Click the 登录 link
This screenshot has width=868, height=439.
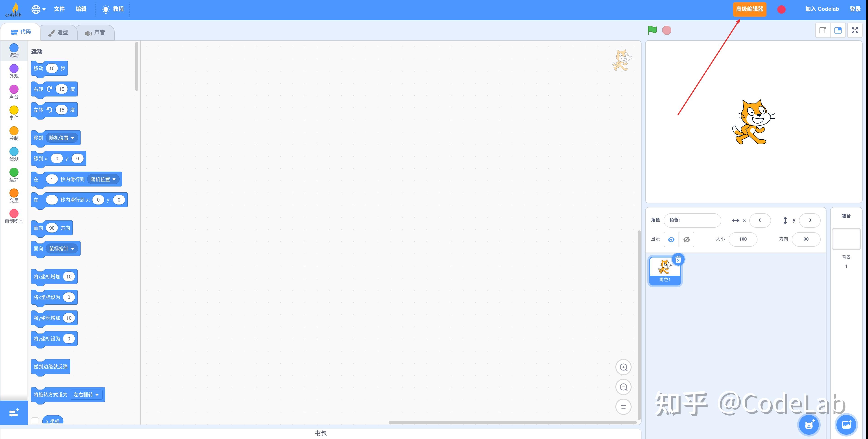click(855, 9)
